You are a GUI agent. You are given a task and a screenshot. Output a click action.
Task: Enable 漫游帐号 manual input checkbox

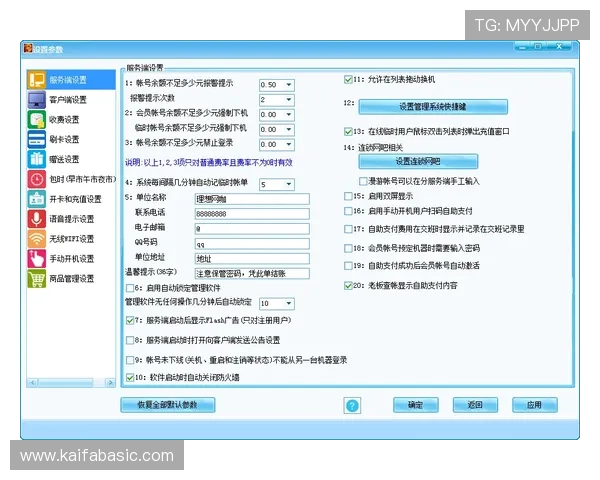[363, 181]
